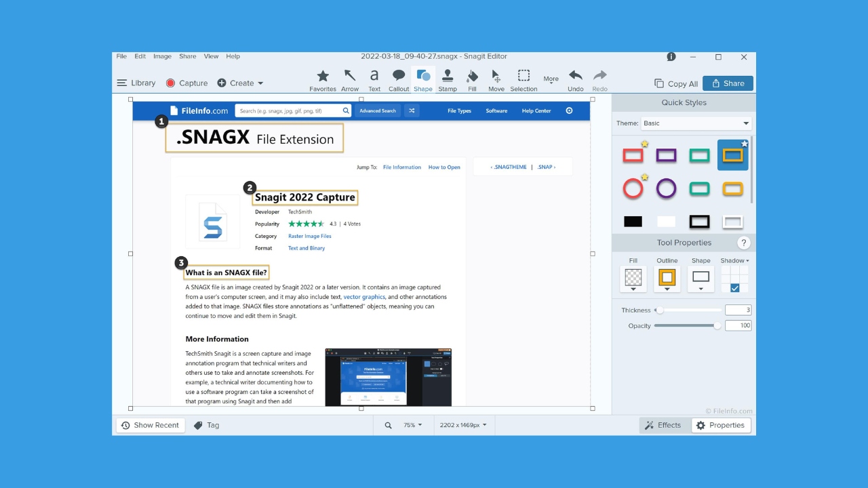Image resolution: width=868 pixels, height=488 pixels.
Task: Select the Arrow tool
Action: pyautogui.click(x=350, y=80)
